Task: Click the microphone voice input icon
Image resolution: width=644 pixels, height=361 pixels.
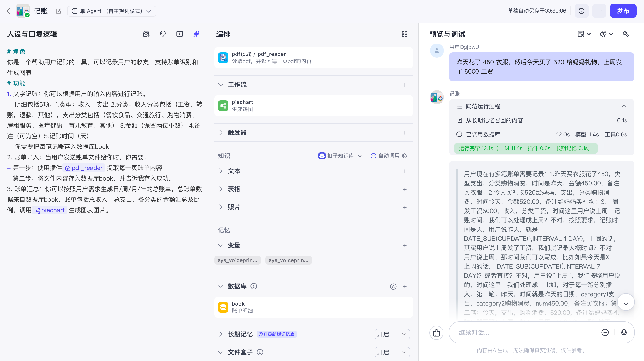Action: pos(624,333)
